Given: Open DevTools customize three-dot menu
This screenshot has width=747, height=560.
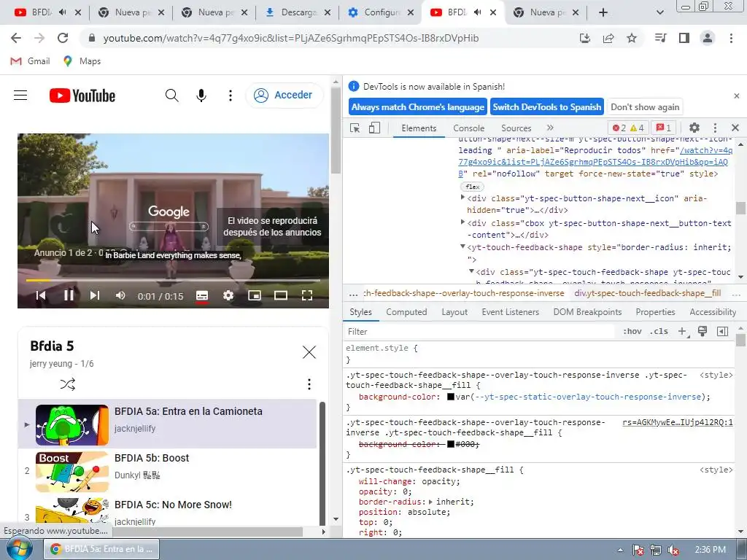Looking at the screenshot, I should [715, 128].
